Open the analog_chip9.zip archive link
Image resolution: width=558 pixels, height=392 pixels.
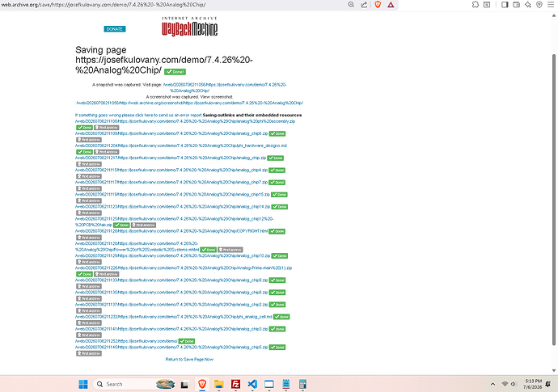coord(171,280)
